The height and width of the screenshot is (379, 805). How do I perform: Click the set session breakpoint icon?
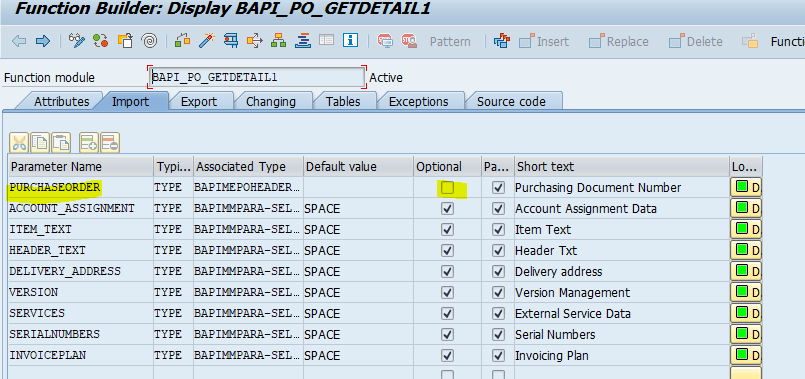(x=385, y=41)
